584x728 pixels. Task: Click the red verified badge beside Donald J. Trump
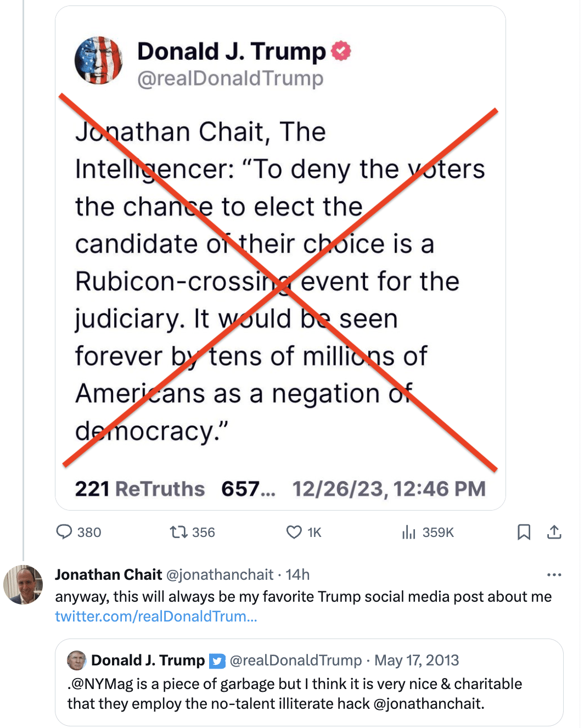point(341,51)
